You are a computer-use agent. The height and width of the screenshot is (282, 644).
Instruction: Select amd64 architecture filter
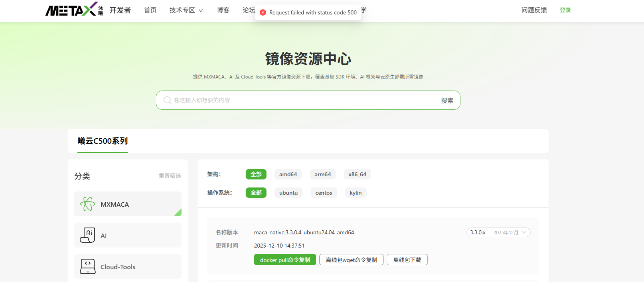coord(288,174)
